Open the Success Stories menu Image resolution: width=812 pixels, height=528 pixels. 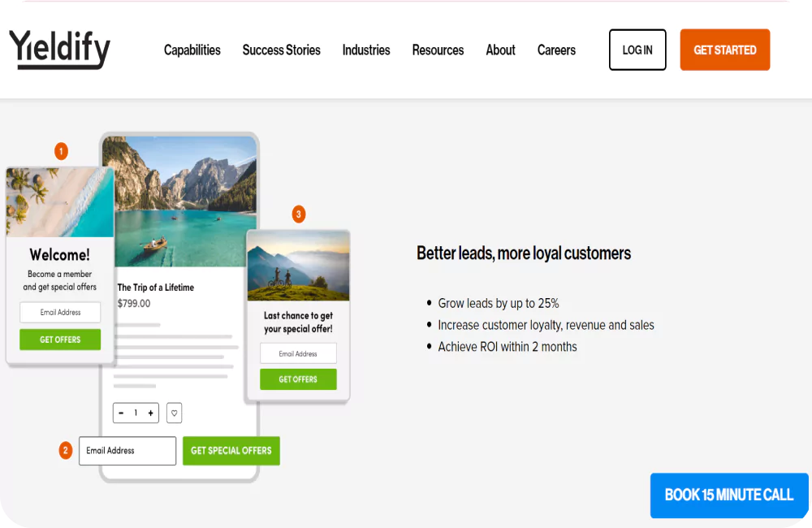point(281,50)
